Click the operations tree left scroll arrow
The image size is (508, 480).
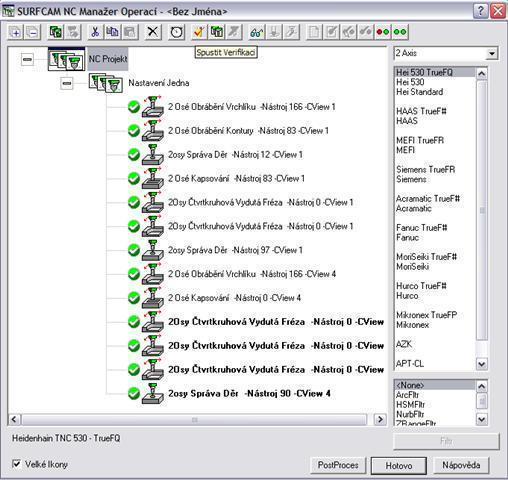click(x=14, y=419)
